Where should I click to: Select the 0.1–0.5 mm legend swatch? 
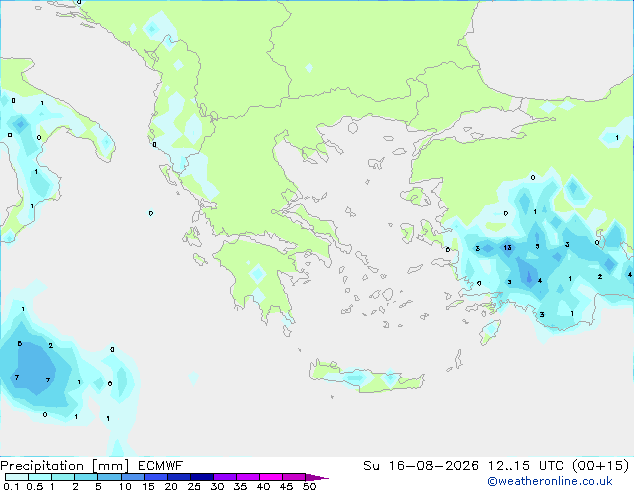click(17, 477)
